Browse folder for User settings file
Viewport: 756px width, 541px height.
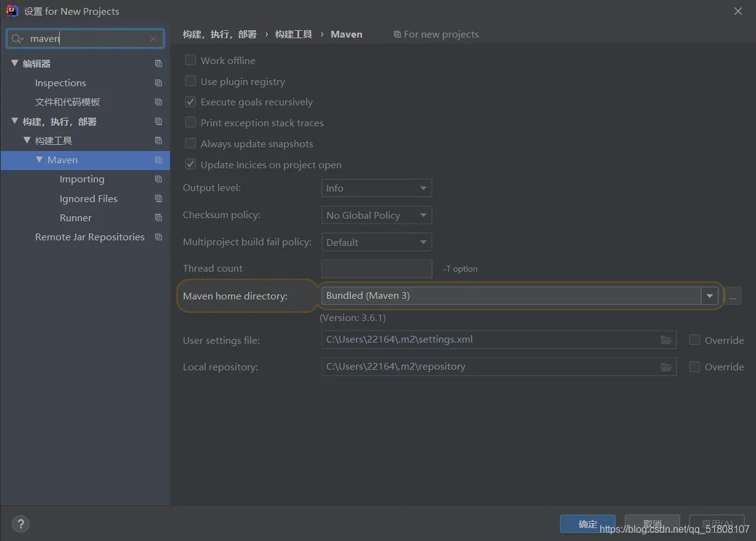point(666,340)
